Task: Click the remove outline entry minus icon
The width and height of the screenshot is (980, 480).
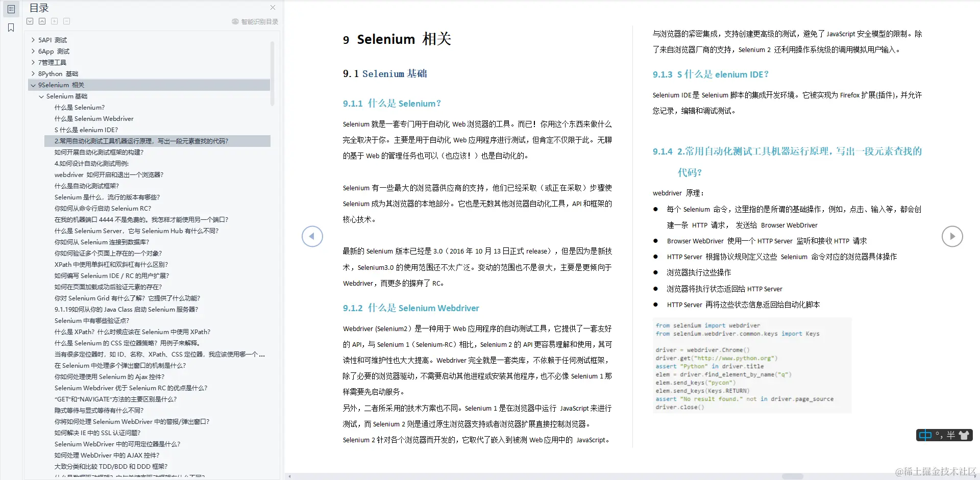Action: coord(67,21)
